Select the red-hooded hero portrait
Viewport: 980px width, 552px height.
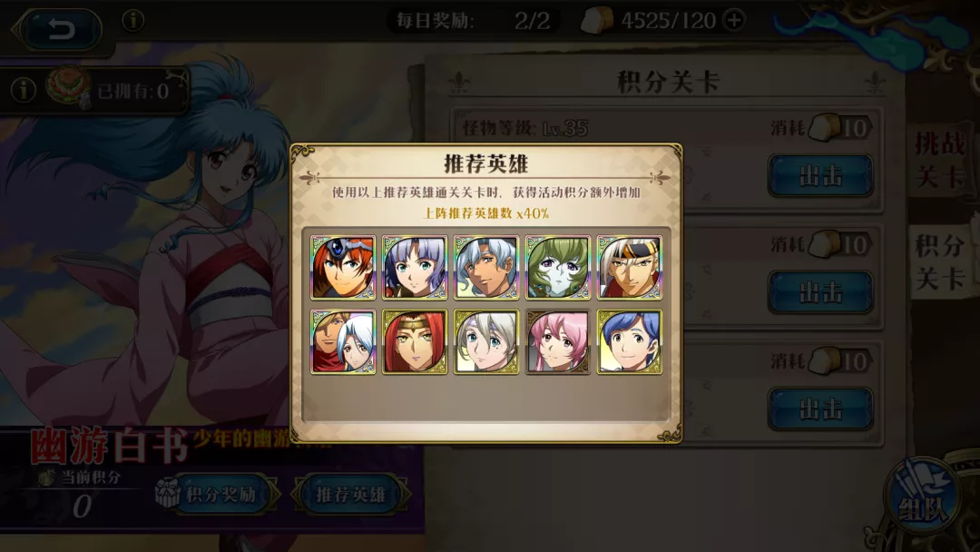[415, 341]
